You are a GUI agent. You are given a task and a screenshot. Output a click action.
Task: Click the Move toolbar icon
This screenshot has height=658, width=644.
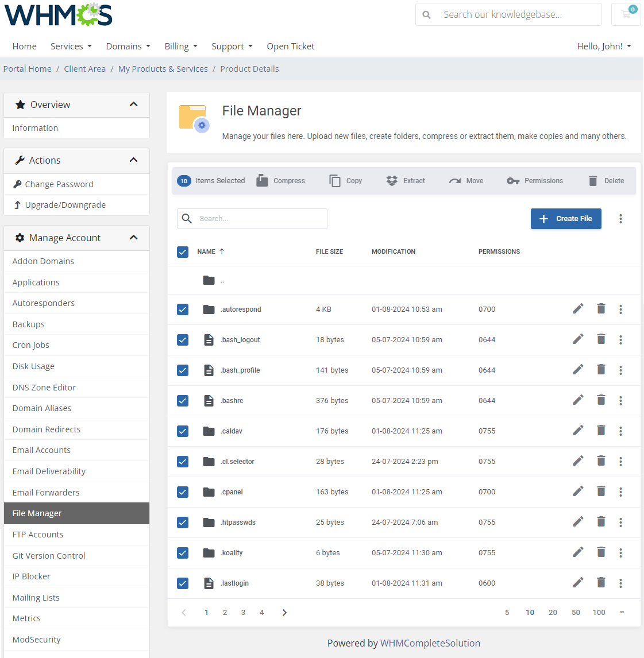pyautogui.click(x=454, y=181)
